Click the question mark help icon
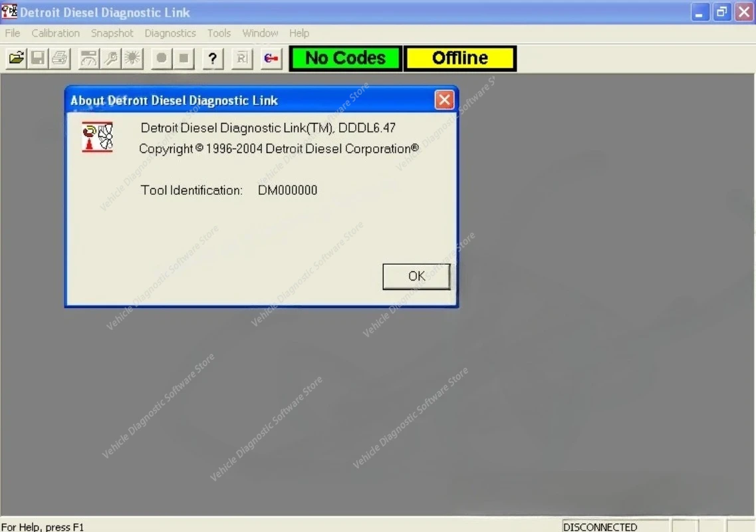The image size is (756, 532). pyautogui.click(x=213, y=59)
